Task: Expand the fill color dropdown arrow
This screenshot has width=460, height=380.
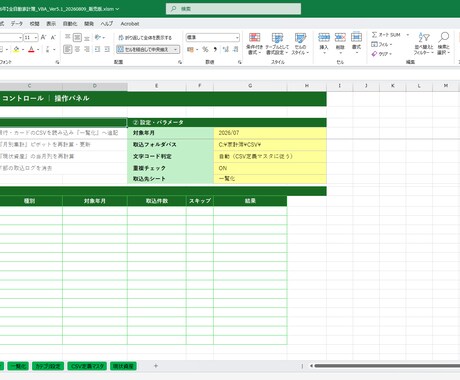Action: coord(23,50)
